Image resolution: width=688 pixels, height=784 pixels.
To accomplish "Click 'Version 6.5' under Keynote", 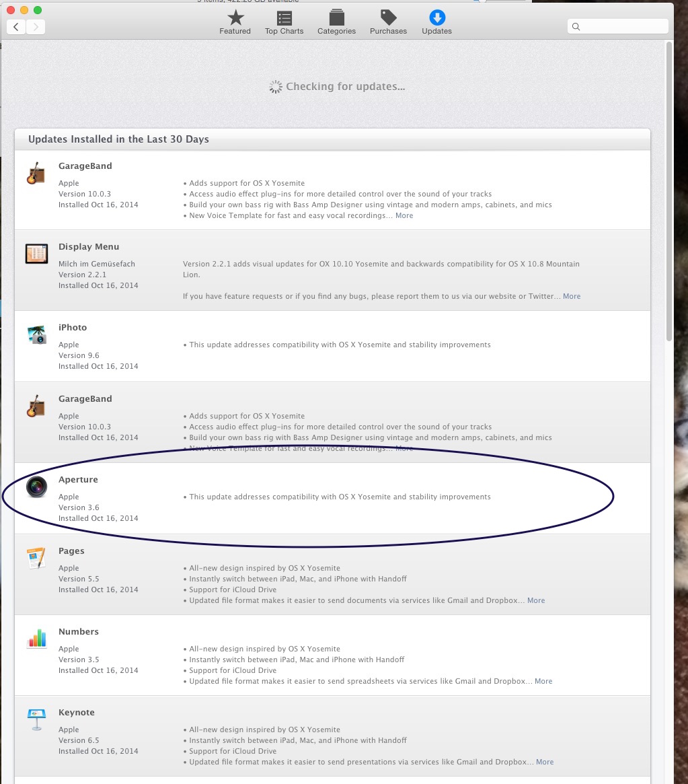I will (x=79, y=740).
